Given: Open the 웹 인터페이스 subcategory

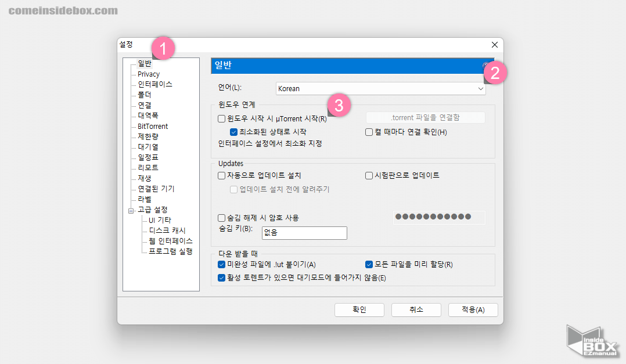Looking at the screenshot, I should click(171, 241).
